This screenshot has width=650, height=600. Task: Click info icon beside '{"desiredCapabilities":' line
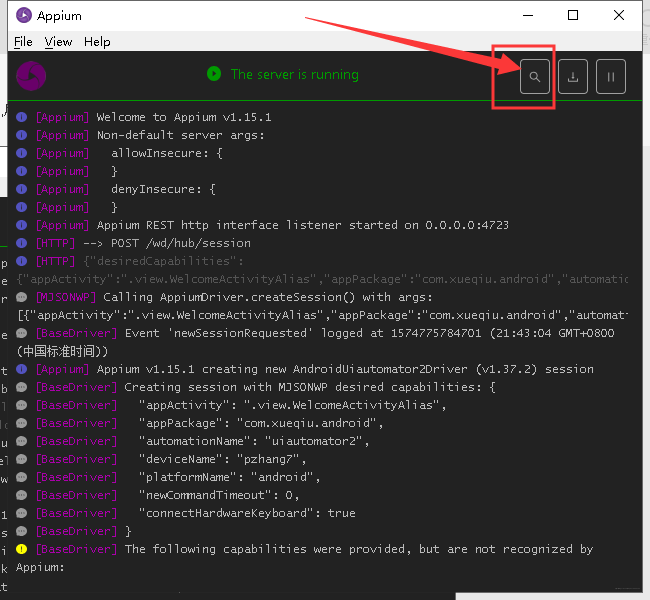click(x=22, y=261)
